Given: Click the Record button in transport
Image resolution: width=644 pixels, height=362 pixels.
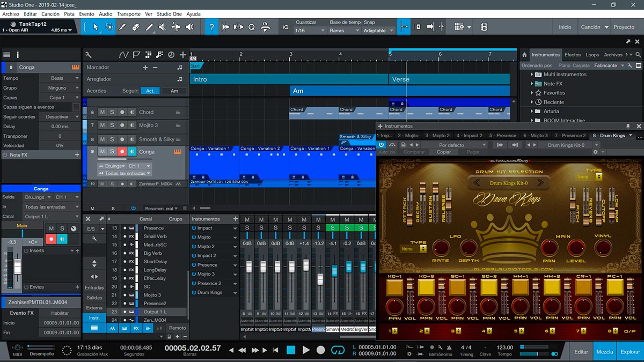Looking at the screenshot, I should 320,350.
